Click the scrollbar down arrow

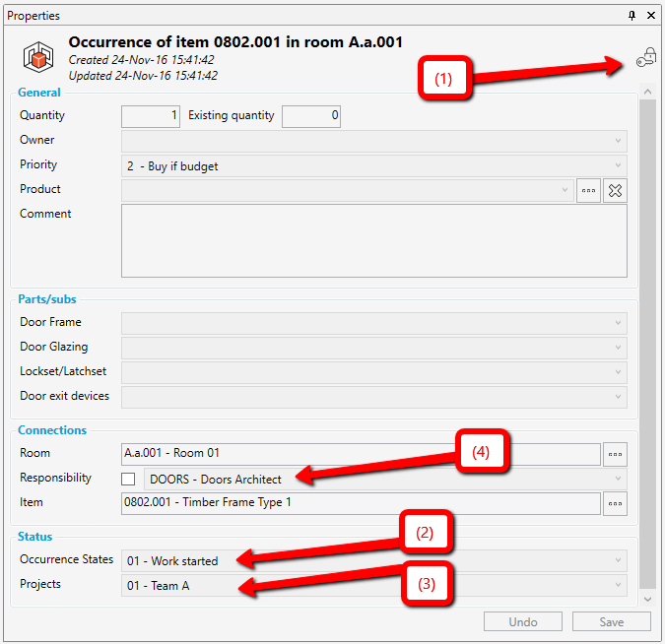(647, 599)
